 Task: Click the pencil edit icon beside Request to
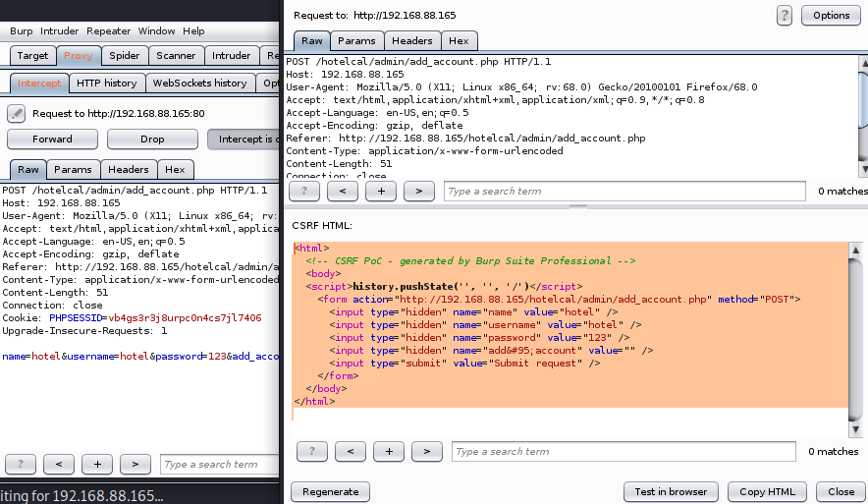pyautogui.click(x=16, y=114)
